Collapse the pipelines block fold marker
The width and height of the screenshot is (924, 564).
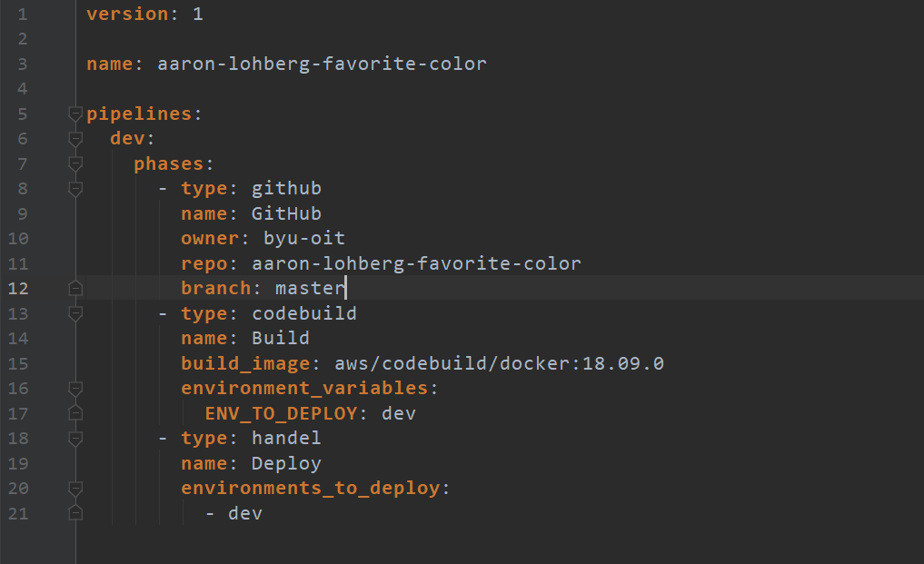point(75,114)
